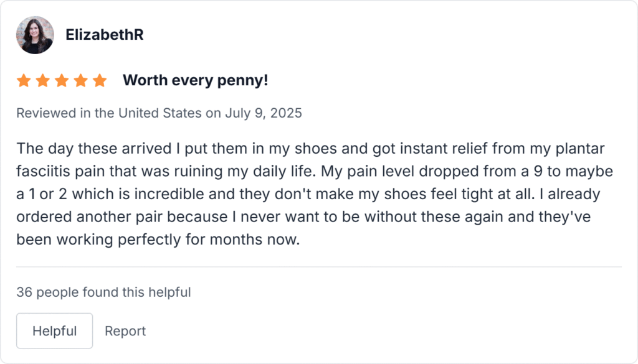The height and width of the screenshot is (364, 638).
Task: Click the third orange rating star
Action: [62, 81]
